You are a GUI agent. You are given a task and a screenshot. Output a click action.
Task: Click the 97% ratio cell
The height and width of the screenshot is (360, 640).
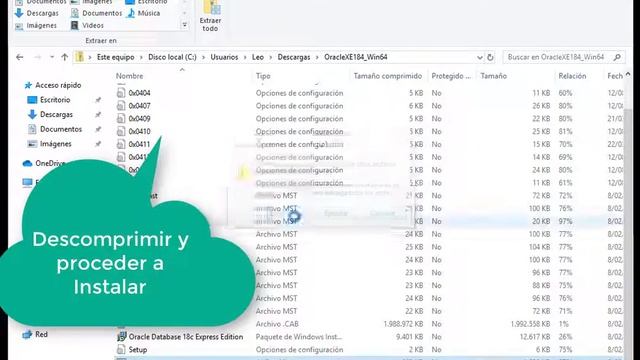565,221
